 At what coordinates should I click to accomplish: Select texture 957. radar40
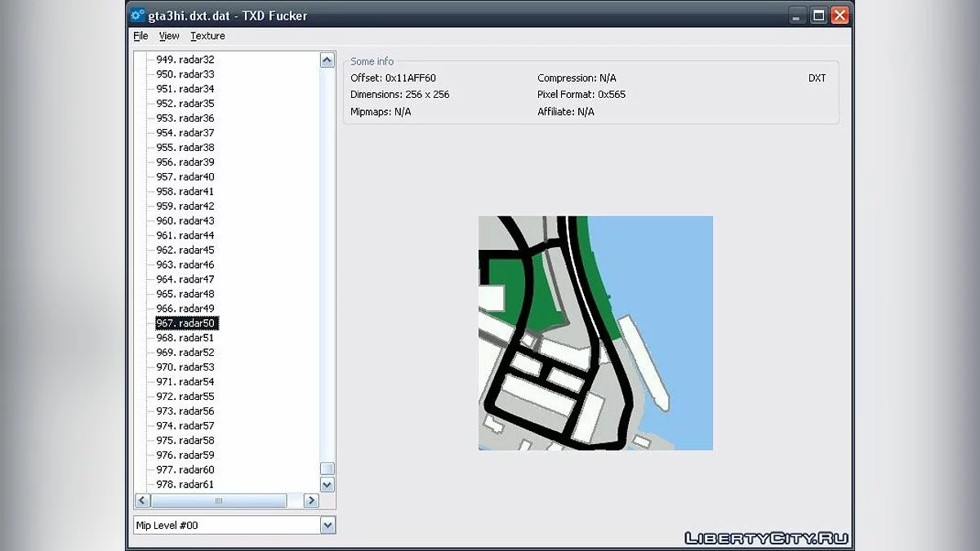pyautogui.click(x=185, y=177)
